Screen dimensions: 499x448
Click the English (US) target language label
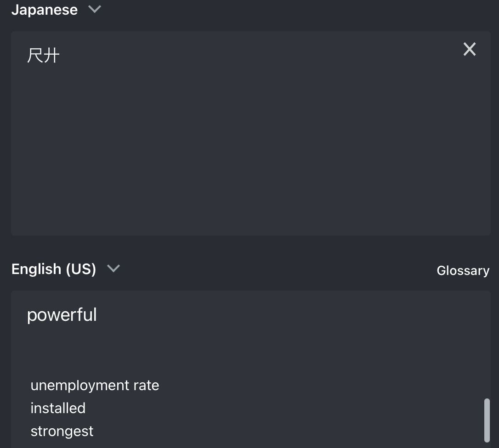54,269
